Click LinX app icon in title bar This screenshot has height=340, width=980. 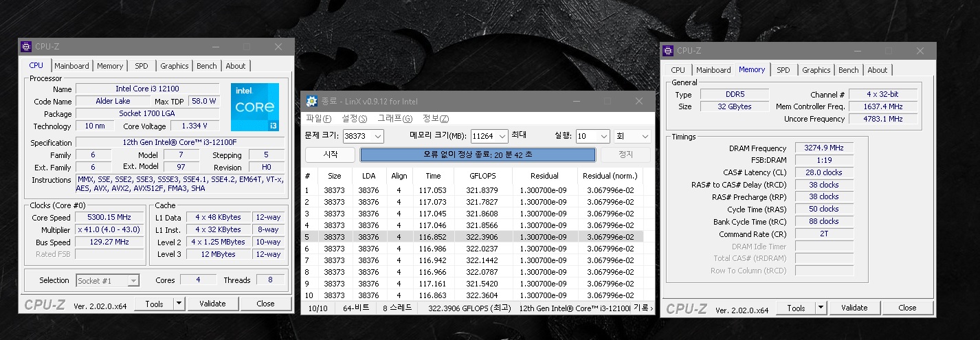coord(311,101)
